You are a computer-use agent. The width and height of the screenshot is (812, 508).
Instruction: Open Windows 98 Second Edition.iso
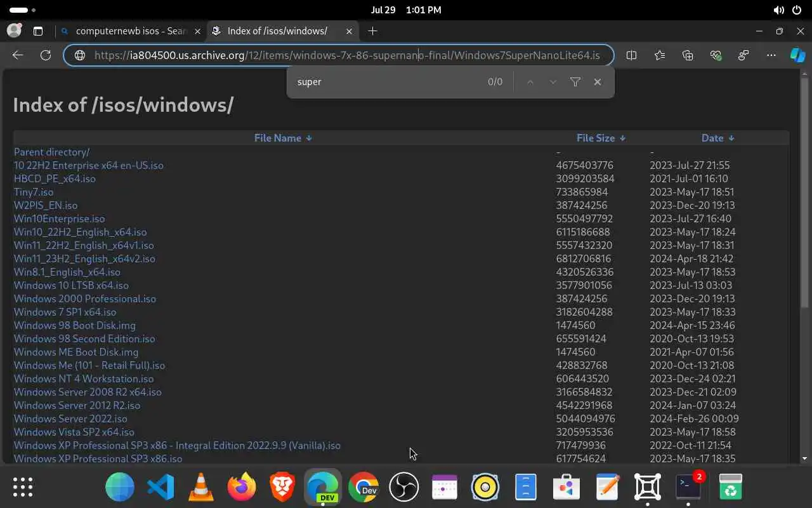(x=84, y=338)
